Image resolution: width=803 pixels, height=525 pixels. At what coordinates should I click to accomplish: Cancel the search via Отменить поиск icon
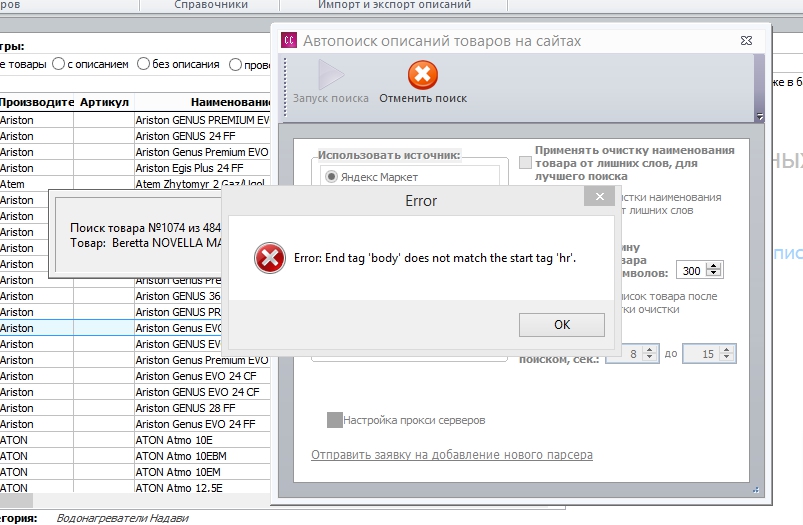tap(422, 75)
